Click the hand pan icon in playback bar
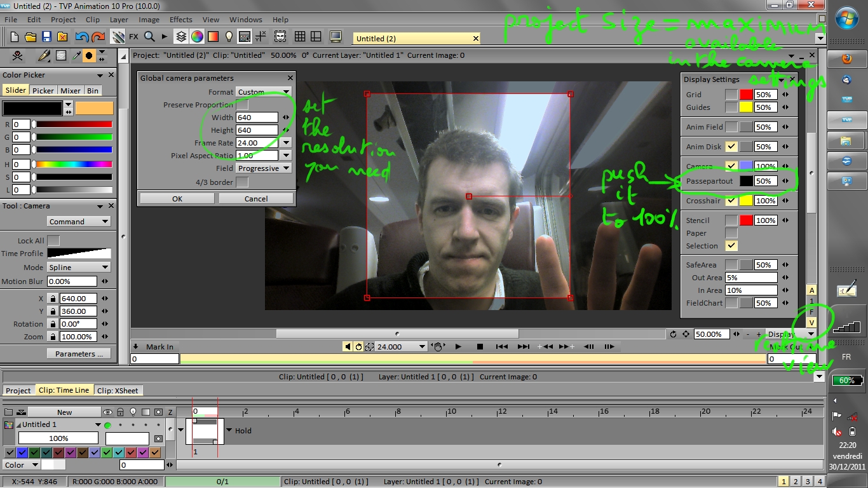The height and width of the screenshot is (488, 868). [x=437, y=346]
